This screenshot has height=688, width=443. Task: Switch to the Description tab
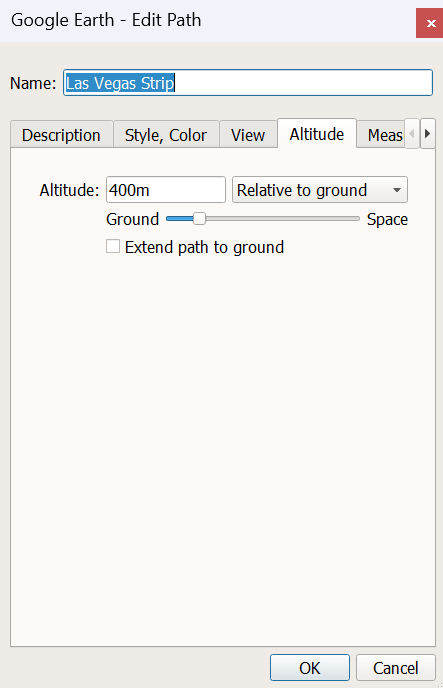[x=61, y=135]
